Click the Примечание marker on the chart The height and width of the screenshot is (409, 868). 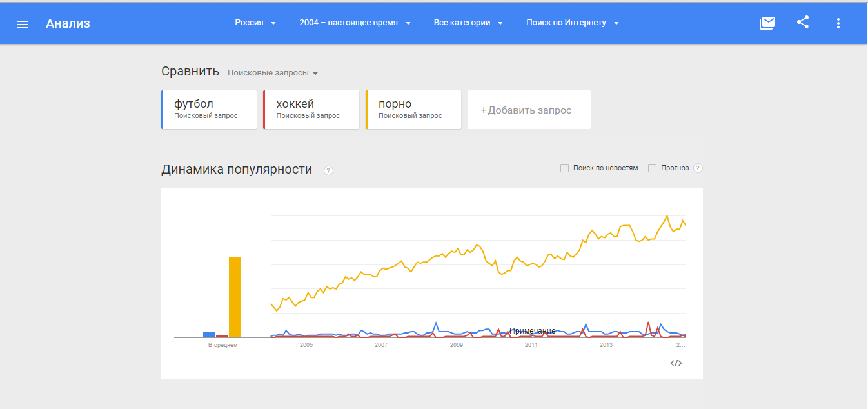tap(532, 331)
